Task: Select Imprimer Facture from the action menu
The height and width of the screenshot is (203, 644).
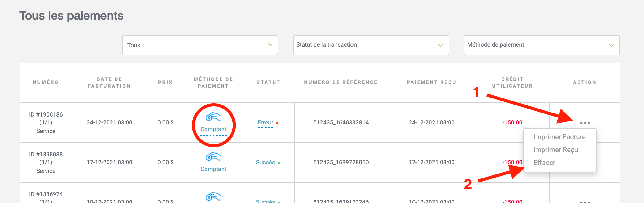Action: coord(559,137)
